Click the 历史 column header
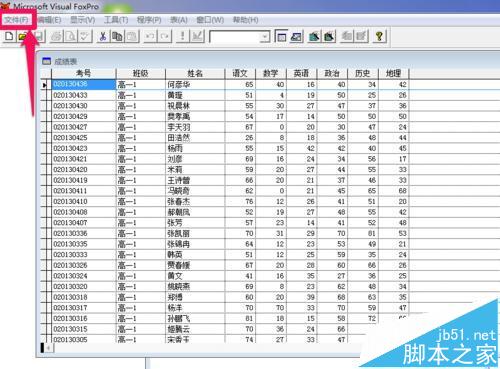This screenshot has height=369, width=500. tap(363, 74)
